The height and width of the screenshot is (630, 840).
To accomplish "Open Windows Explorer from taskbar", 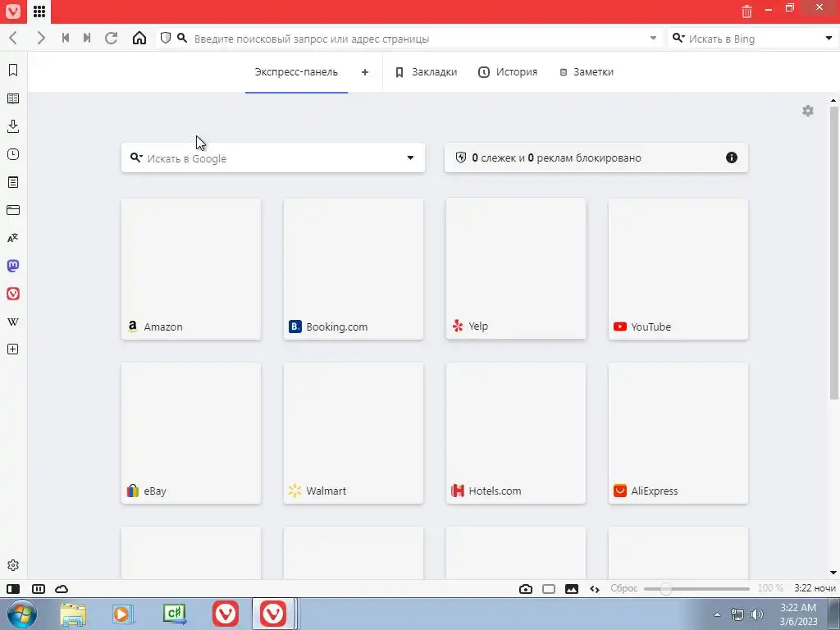I will pos(73,614).
